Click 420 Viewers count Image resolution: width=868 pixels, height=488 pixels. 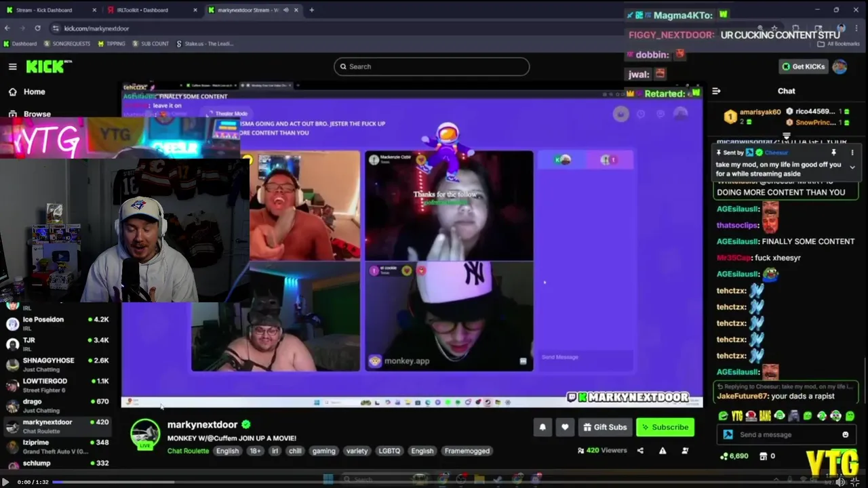602,450
